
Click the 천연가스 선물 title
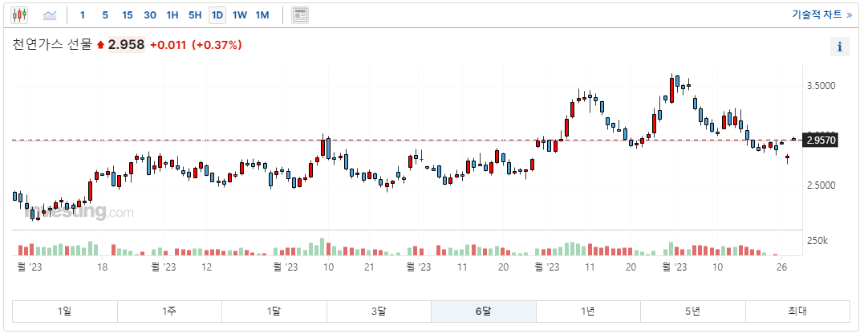click(51, 45)
